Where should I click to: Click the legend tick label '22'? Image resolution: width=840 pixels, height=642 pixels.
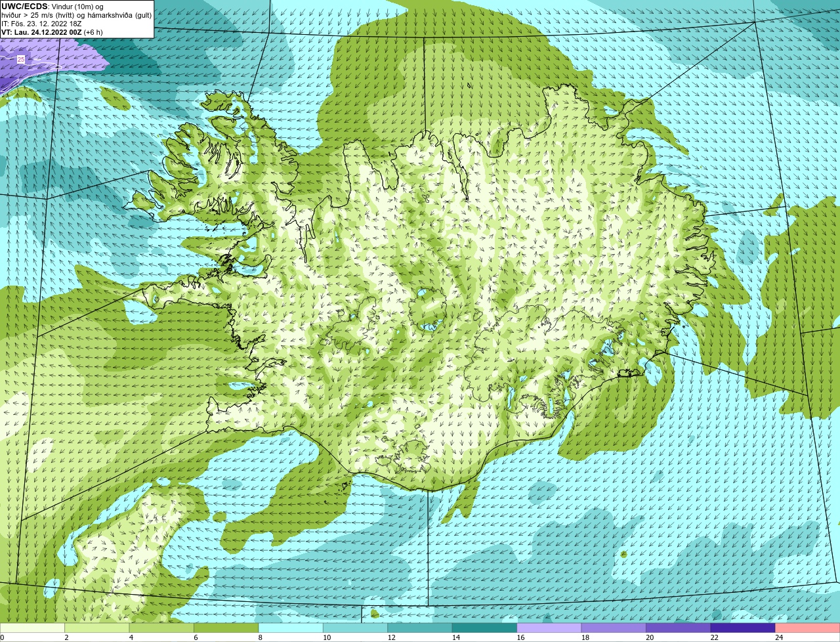tap(714, 637)
